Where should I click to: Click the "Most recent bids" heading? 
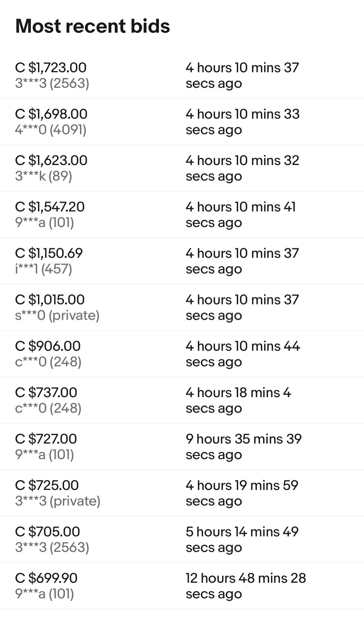92,26
